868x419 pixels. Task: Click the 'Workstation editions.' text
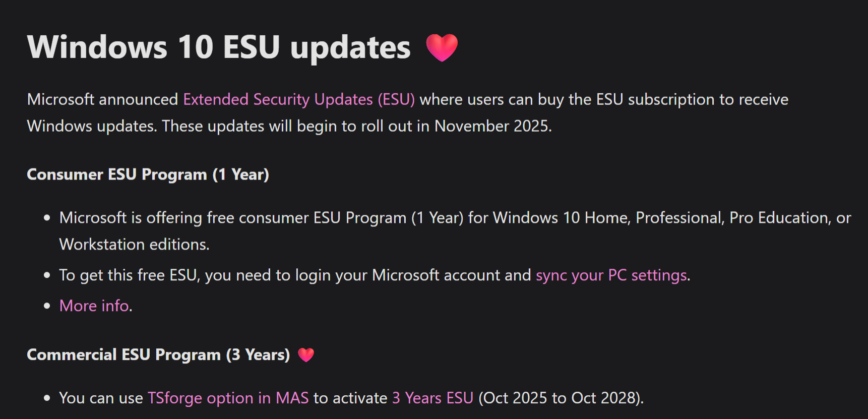click(134, 245)
